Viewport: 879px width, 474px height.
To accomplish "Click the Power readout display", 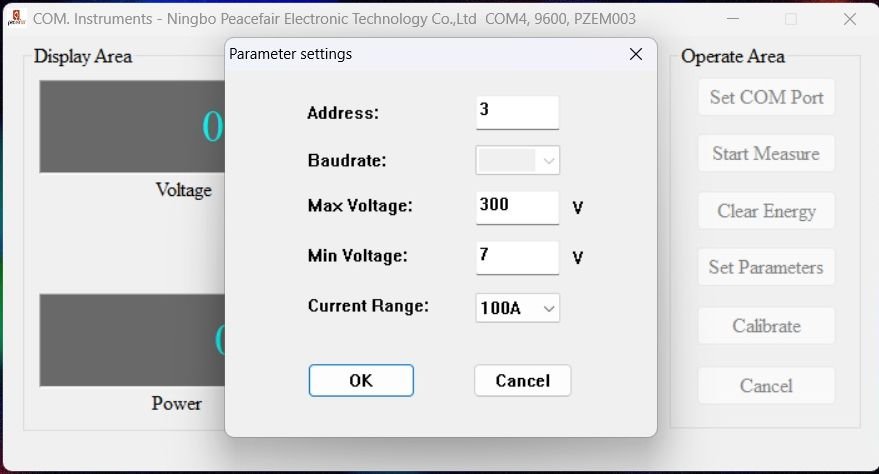I will point(132,340).
